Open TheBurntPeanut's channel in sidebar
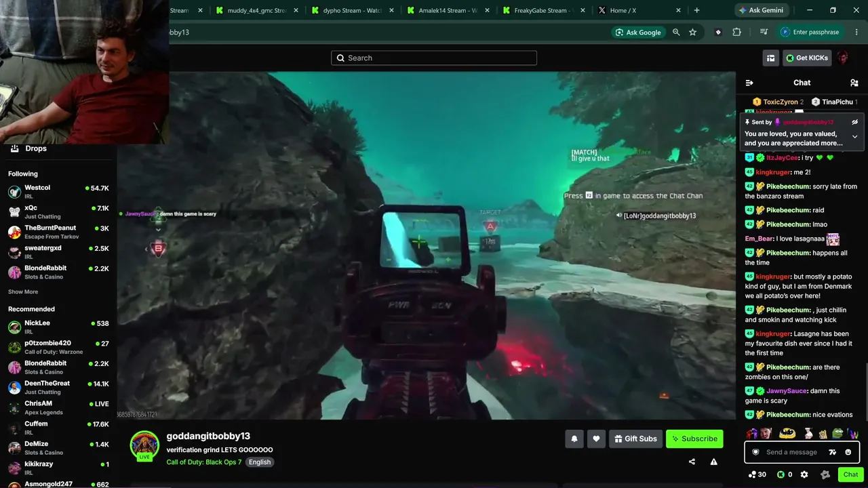868x488 pixels. [x=58, y=232]
